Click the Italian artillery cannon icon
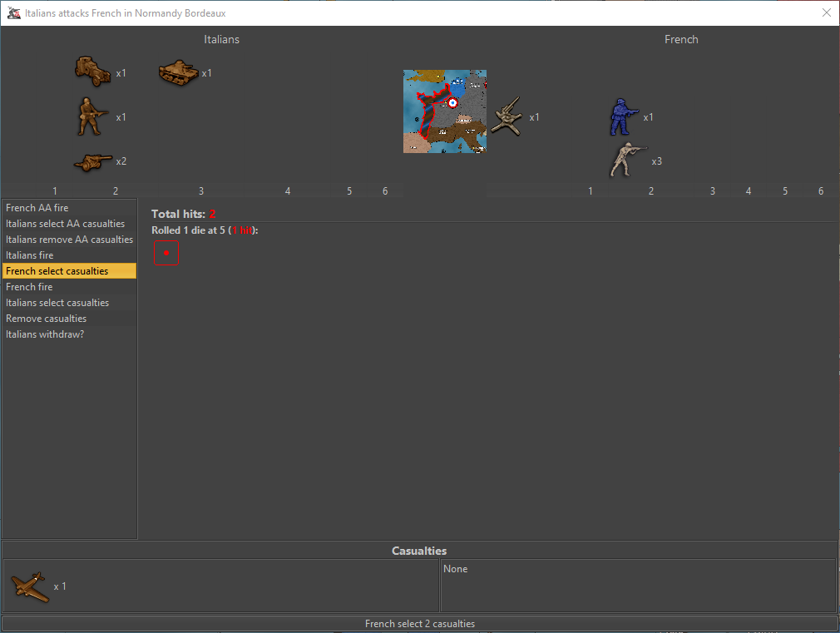840x633 pixels. [x=92, y=161]
